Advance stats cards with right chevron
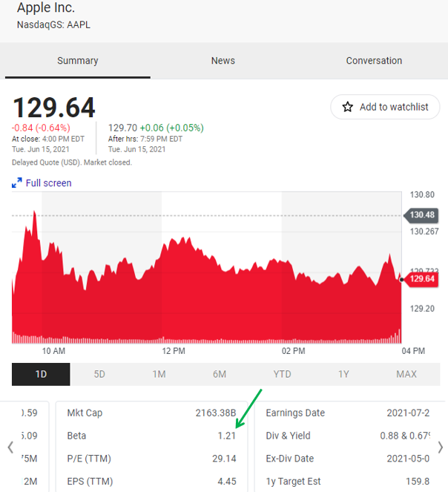The image size is (448, 492). (440, 447)
